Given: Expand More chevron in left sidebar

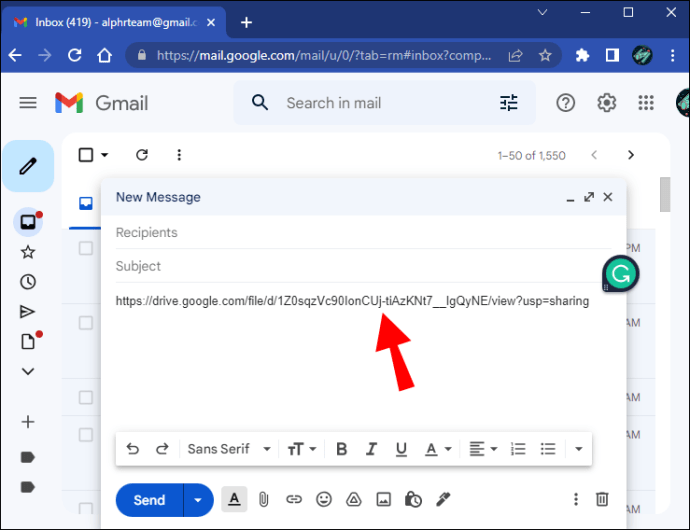Looking at the screenshot, I should tap(28, 371).
